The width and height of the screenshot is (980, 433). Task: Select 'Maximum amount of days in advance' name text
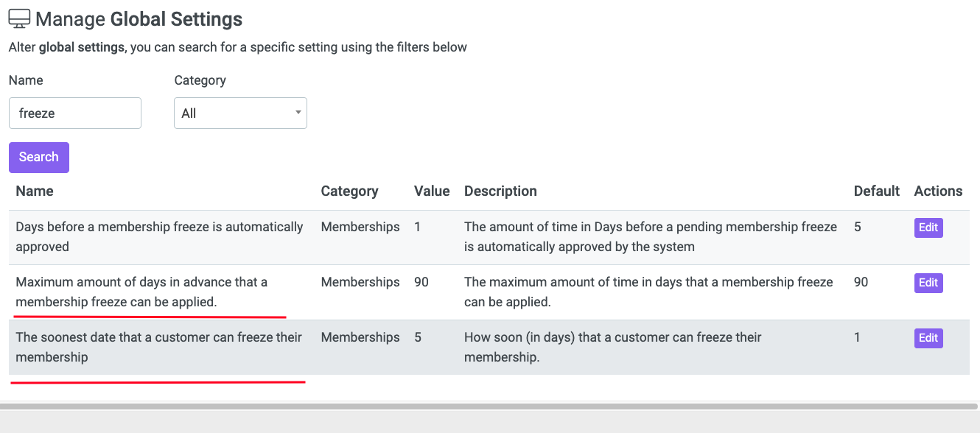coord(141,292)
